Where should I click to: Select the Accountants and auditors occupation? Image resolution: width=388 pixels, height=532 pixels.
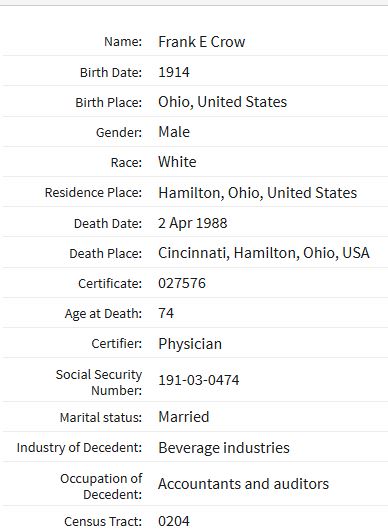(x=244, y=484)
